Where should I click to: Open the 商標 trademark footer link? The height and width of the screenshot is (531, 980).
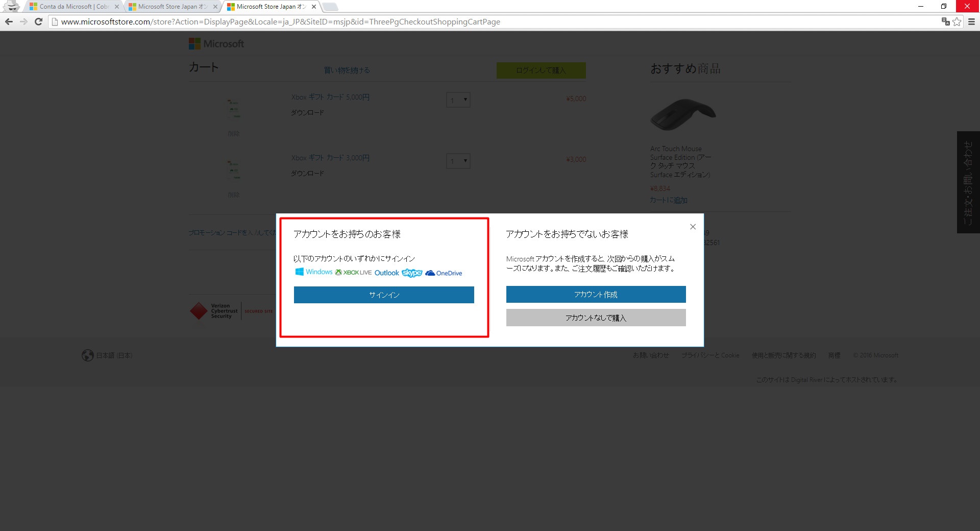pyautogui.click(x=834, y=355)
